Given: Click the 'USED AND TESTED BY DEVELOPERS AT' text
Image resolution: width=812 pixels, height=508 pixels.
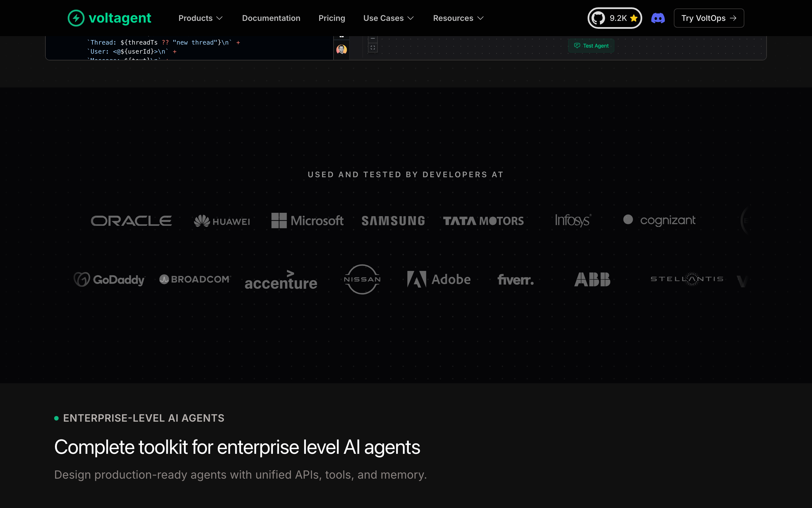Looking at the screenshot, I should [406, 175].
